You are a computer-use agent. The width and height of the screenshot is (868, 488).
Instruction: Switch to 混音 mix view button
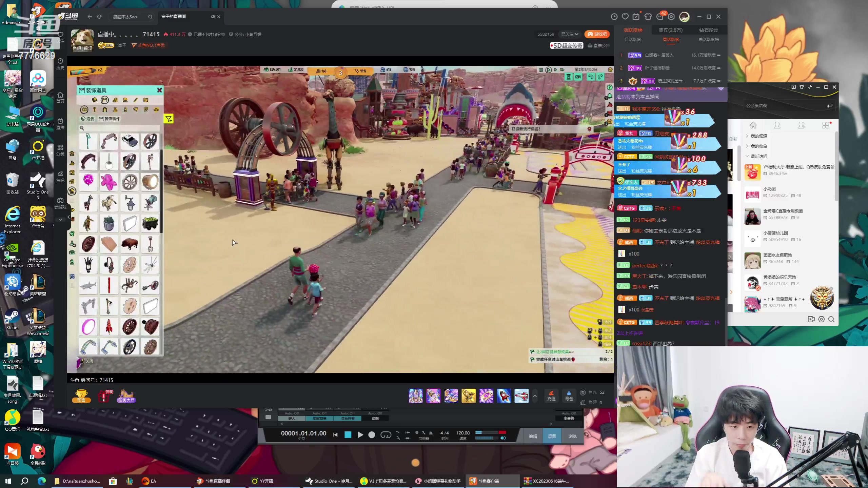[x=552, y=436]
